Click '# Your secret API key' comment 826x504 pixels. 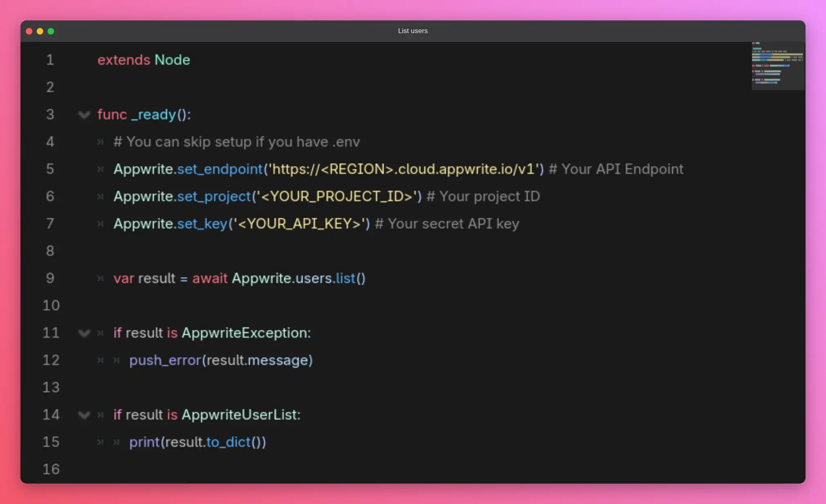[x=447, y=224]
